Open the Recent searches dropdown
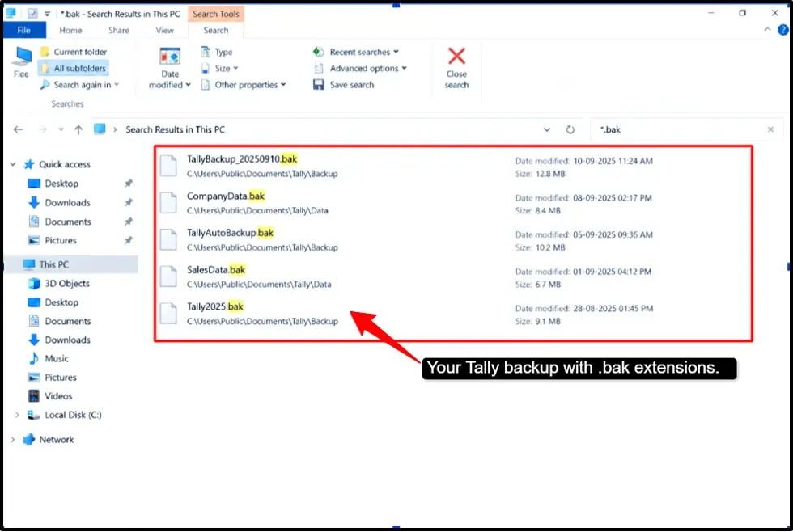The width and height of the screenshot is (793, 532). [356, 52]
